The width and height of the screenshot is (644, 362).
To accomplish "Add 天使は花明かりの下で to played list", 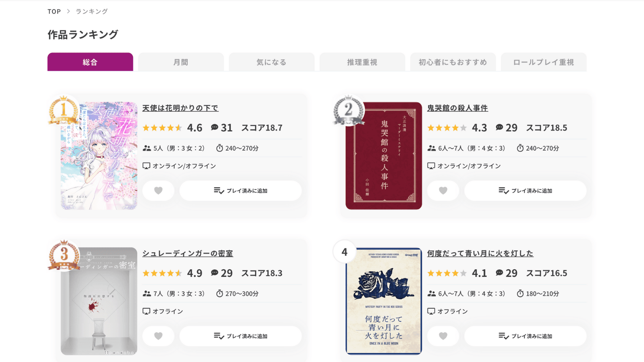I will [241, 190].
